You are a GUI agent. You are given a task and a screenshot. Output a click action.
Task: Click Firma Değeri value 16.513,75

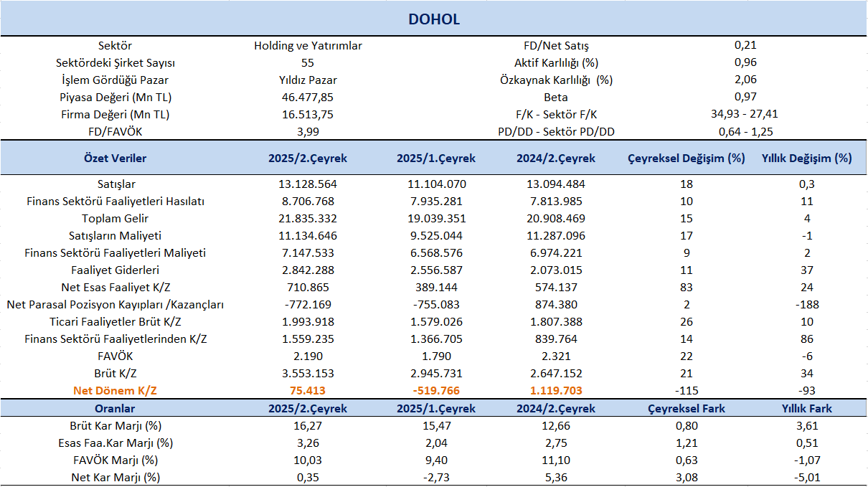point(308,114)
